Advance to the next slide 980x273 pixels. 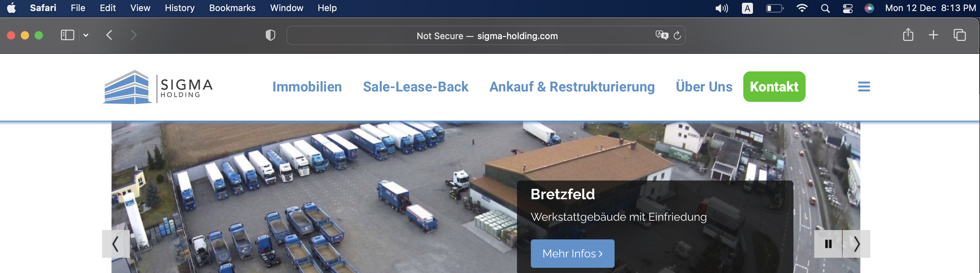pyautogui.click(x=856, y=244)
